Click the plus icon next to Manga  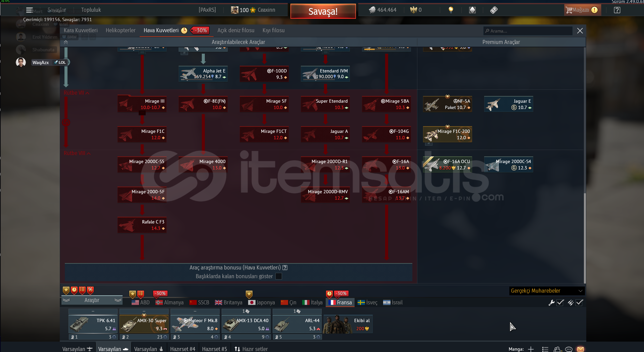pos(531,349)
